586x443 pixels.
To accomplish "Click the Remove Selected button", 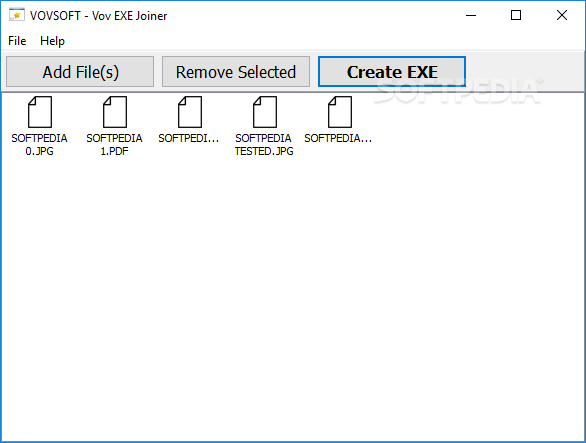I will click(x=236, y=72).
